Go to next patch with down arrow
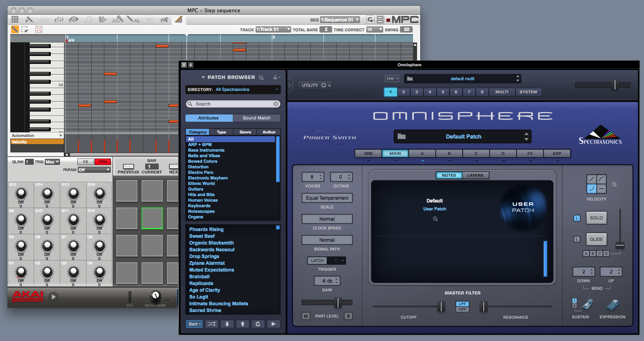The image size is (644, 341). [x=227, y=324]
